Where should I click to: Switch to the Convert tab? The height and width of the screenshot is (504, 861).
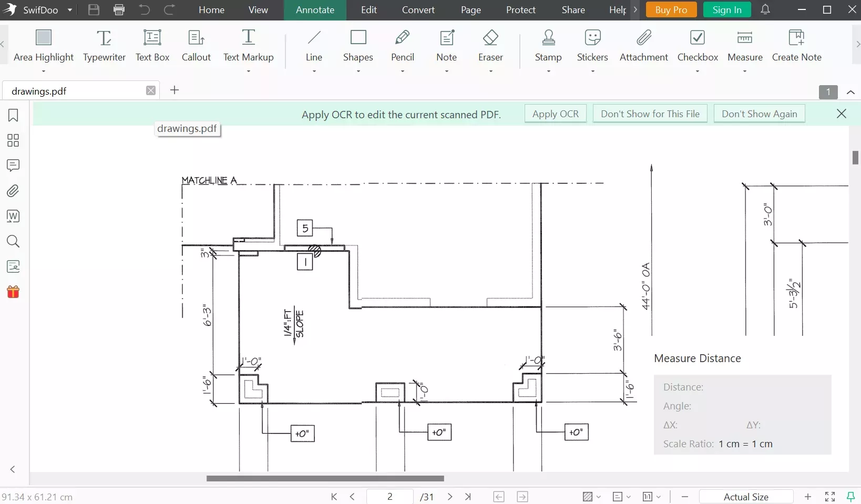(418, 9)
